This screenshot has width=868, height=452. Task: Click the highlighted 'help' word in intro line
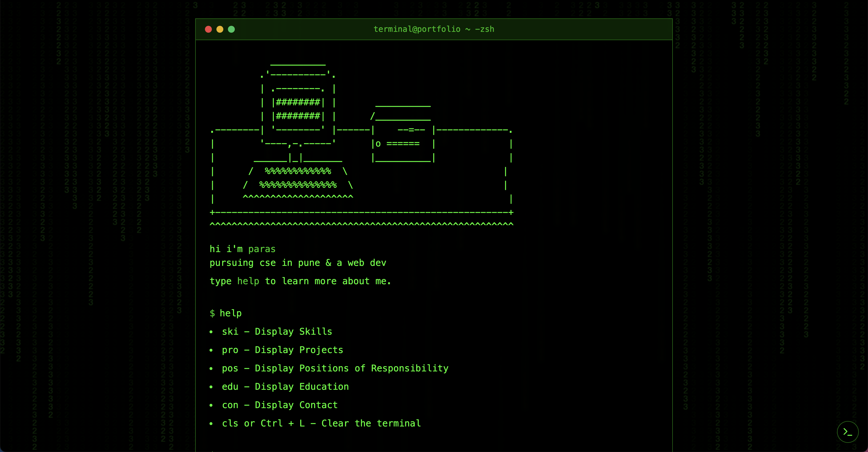click(x=248, y=281)
